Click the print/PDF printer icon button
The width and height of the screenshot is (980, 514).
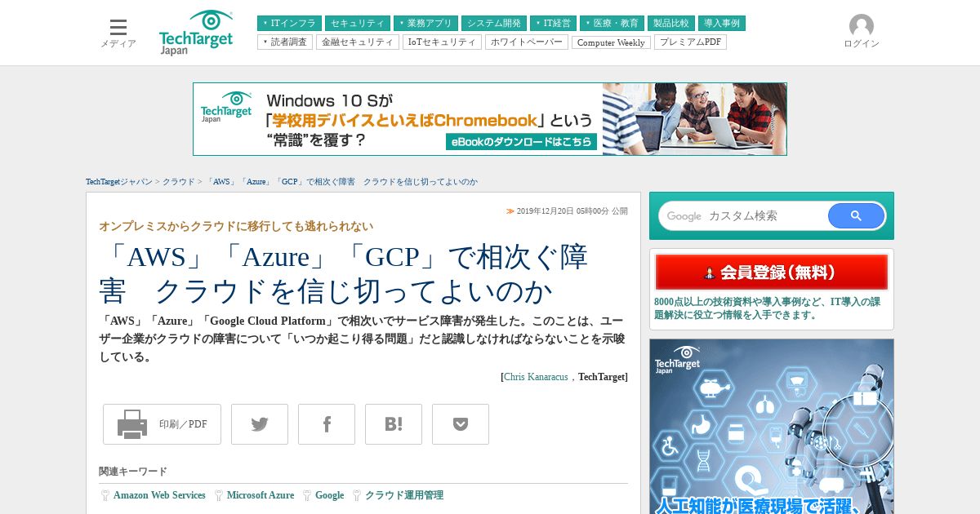click(x=162, y=424)
